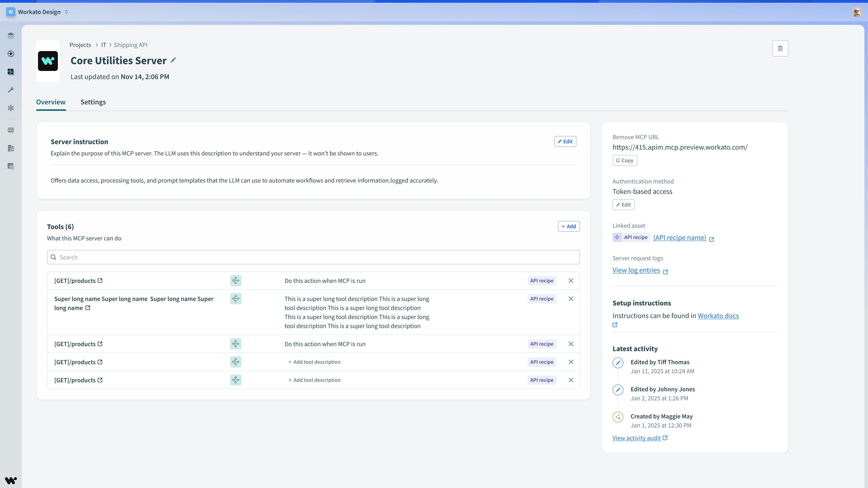The height and width of the screenshot is (488, 868).
Task: Click the Workato logo in the bottom left corner
Action: (x=11, y=480)
